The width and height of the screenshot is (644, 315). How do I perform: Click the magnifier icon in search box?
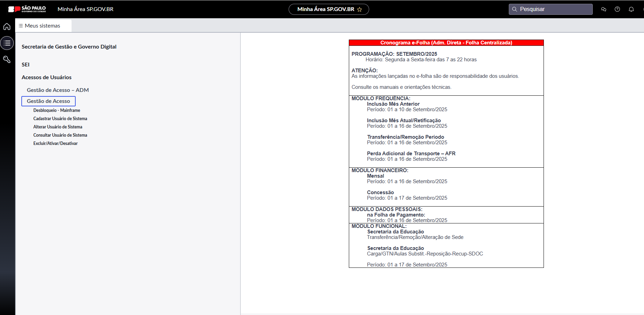(x=515, y=9)
